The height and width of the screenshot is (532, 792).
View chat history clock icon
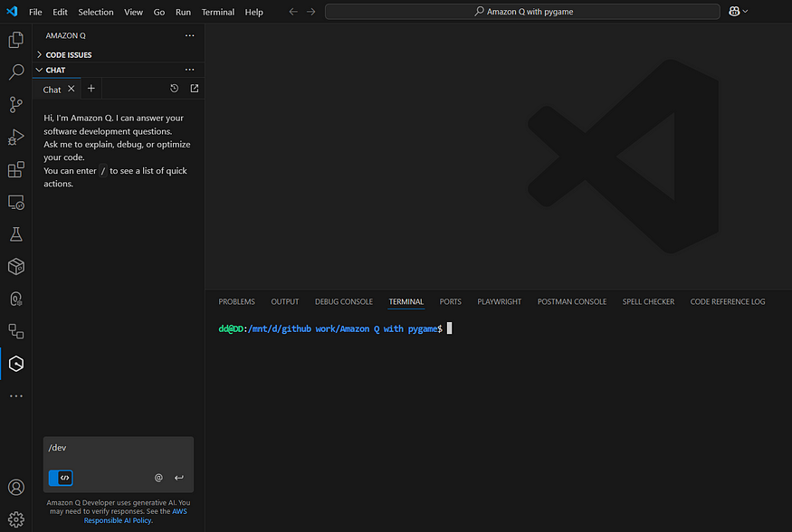click(x=175, y=89)
